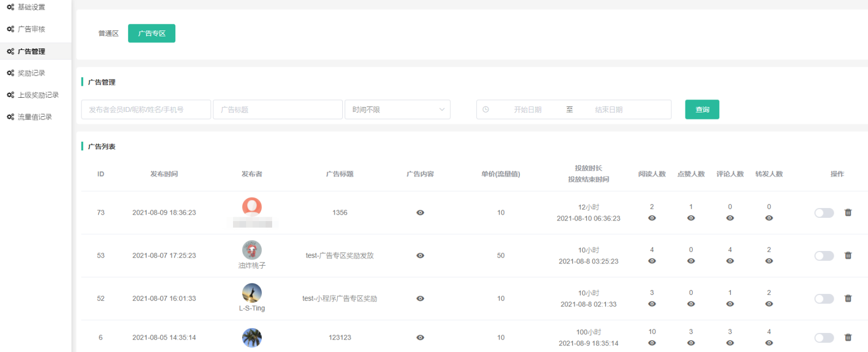View likes for ad ID 73
The image size is (868, 352).
tap(691, 218)
